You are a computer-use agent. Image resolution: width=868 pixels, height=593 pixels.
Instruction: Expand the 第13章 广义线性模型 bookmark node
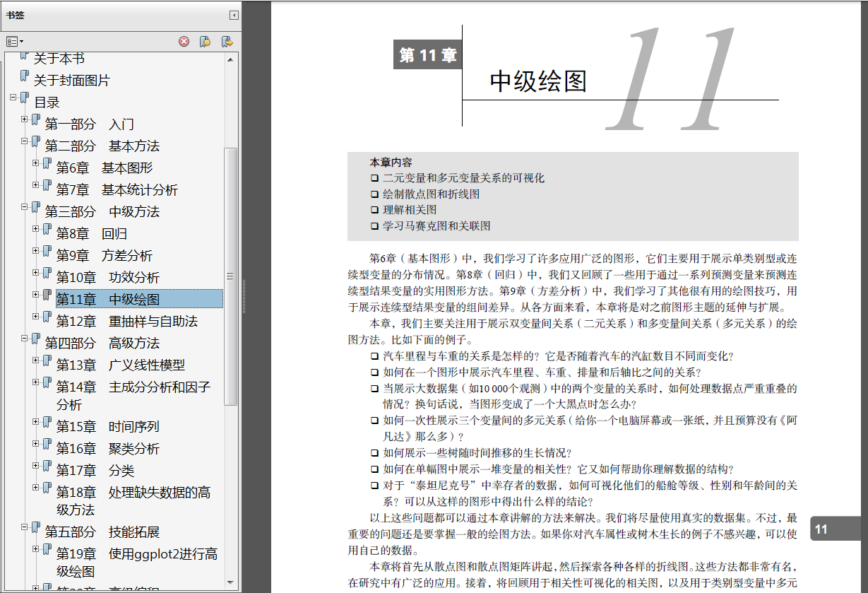tap(36, 360)
